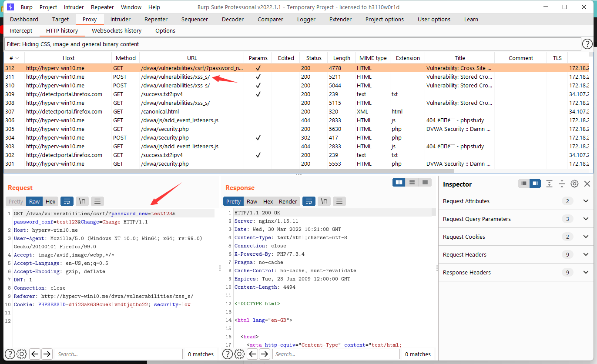This screenshot has width=597, height=364.
Task: Open search settings gear below Response viewer
Action: pyautogui.click(x=239, y=354)
